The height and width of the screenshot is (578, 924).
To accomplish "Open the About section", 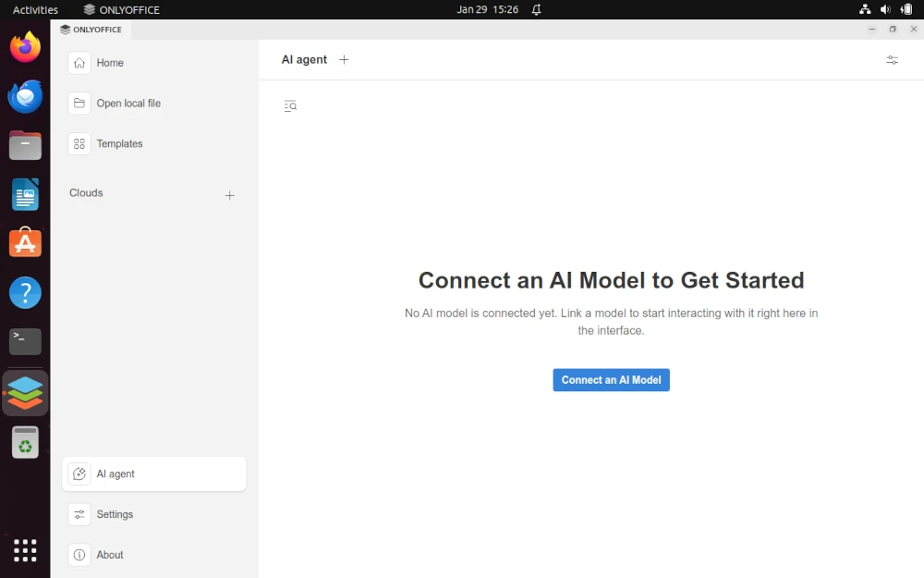I will [x=109, y=555].
